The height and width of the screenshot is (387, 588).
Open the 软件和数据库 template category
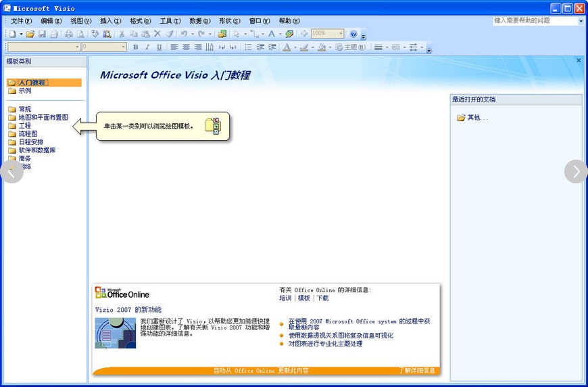[36, 150]
